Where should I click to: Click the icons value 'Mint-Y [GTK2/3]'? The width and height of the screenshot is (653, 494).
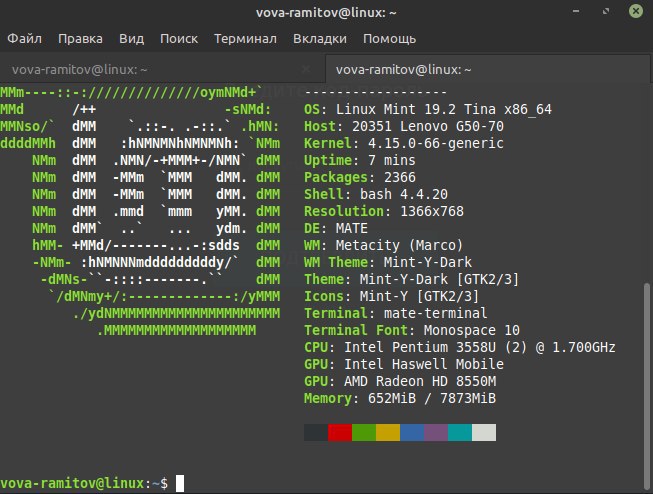[x=420, y=297]
